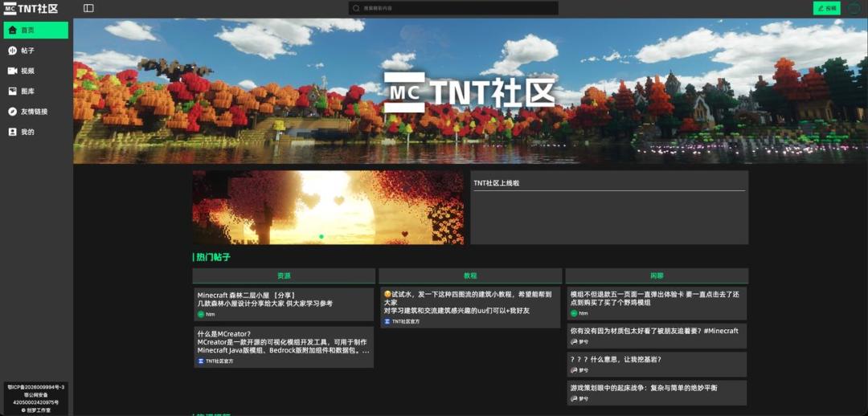Viewport: 868px width, 416px height.
Task: Click TNT社区官方 avatar under the 试试水 post
Action: [387, 321]
